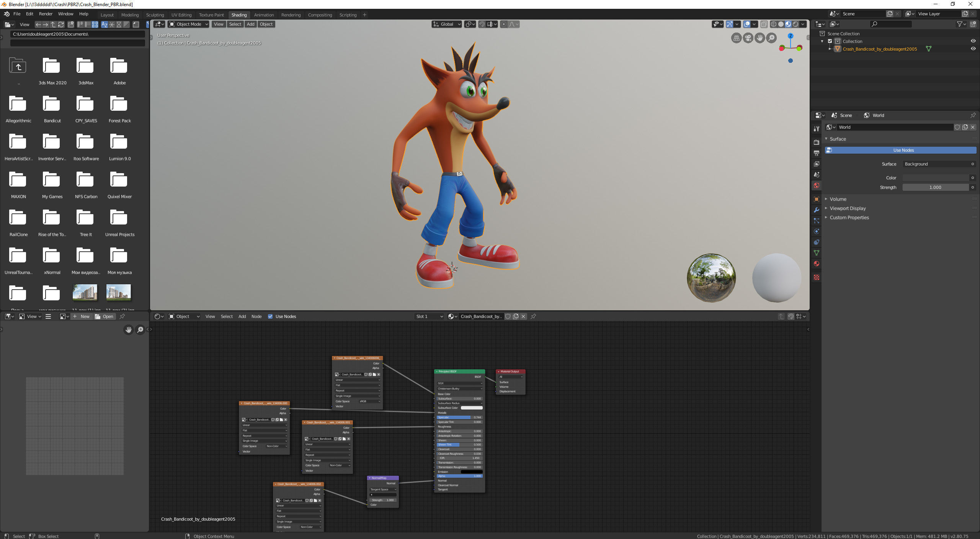Open the Object Data mesh properties tab
Viewport: 980px width, 539px height.
[x=817, y=253]
